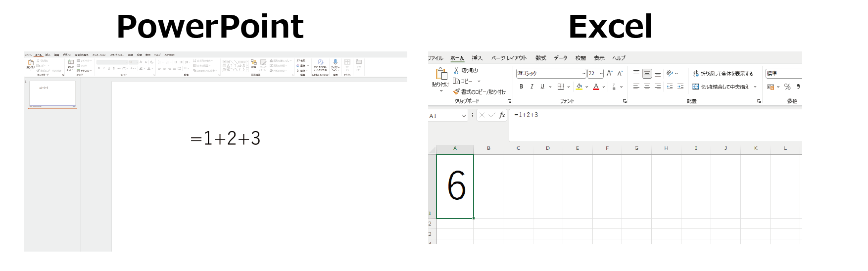Open the paste options arrow under 貼り付け

click(441, 91)
